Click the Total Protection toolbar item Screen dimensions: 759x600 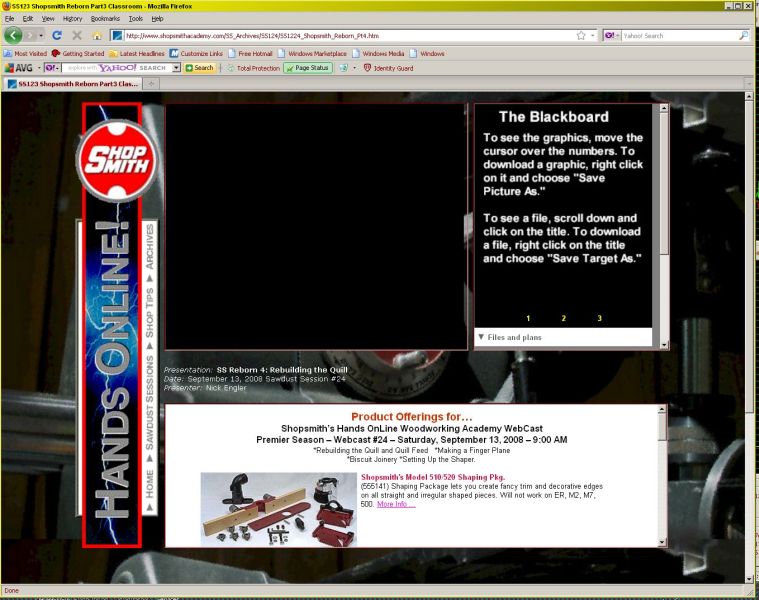[x=254, y=68]
